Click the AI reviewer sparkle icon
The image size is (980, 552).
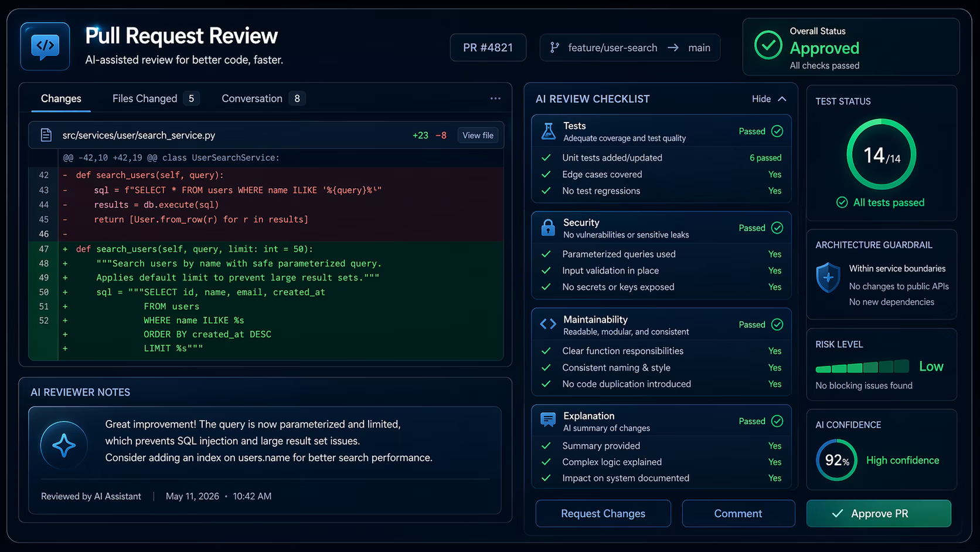click(64, 445)
